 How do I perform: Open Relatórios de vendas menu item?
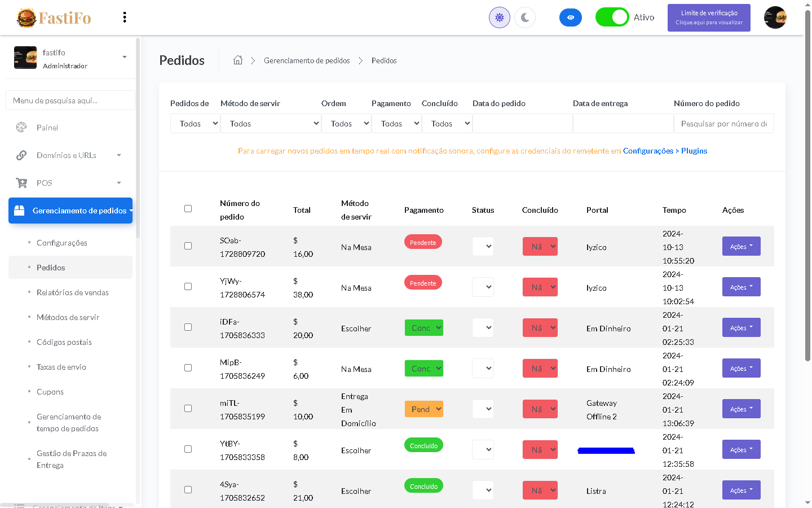coord(72,292)
